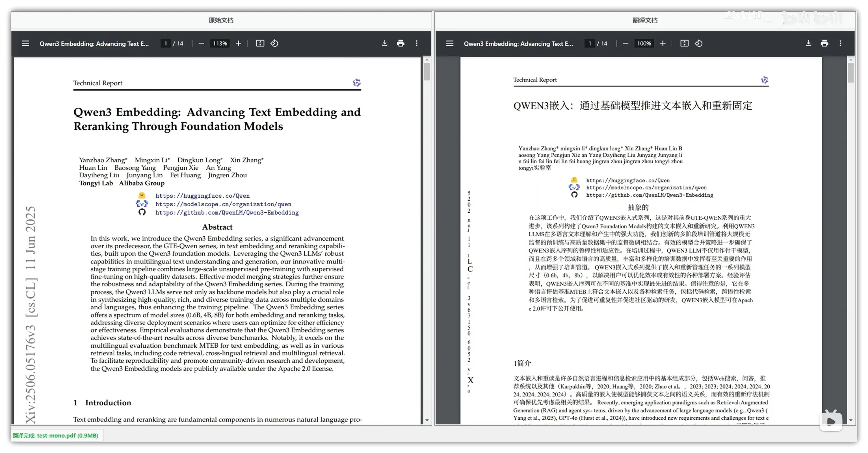The height and width of the screenshot is (453, 868).
Task: Click Hugging Face emoji icon in translated document
Action: [574, 180]
